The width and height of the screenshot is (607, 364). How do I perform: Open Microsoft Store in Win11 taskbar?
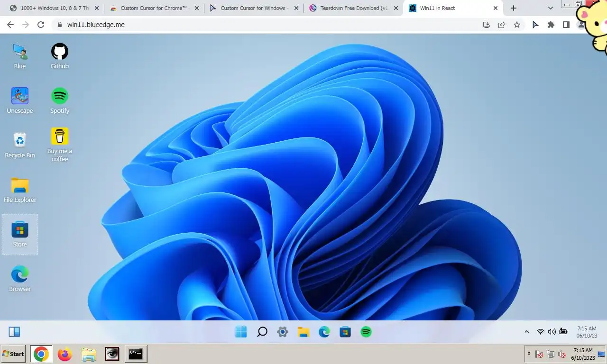click(x=345, y=332)
